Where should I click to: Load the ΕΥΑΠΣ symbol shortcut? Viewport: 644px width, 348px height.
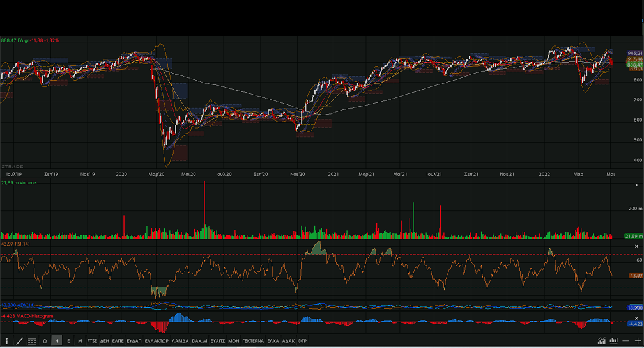(218, 341)
